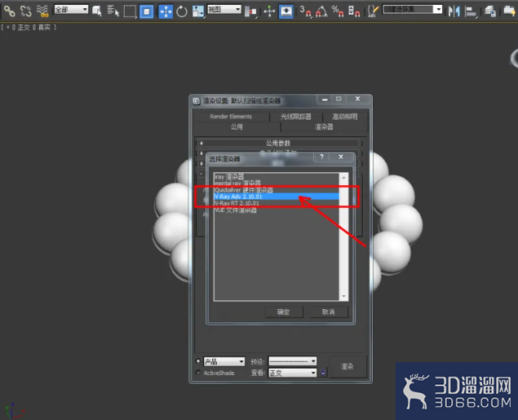
Task: Minimize the render setup window
Action: 325,99
